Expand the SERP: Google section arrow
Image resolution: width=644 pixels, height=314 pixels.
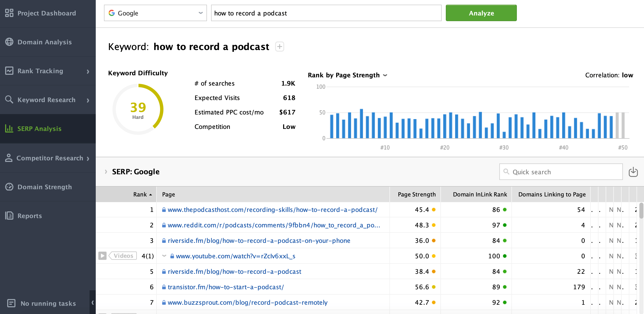[x=106, y=172]
